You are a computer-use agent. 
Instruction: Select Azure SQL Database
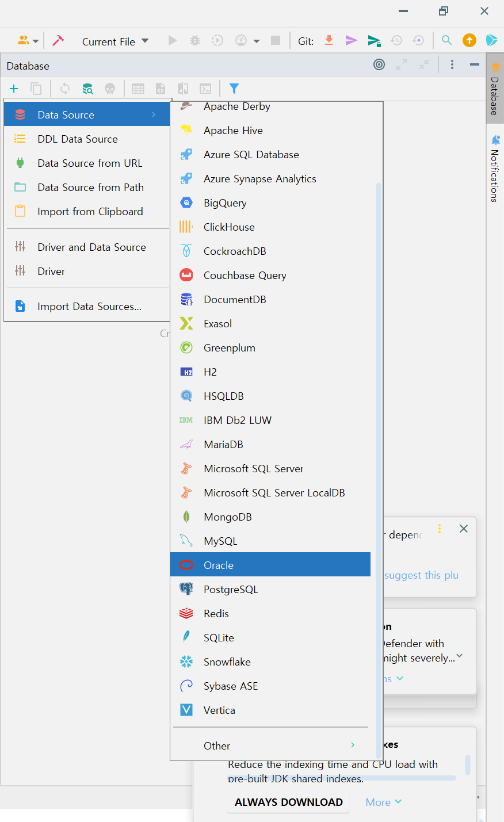[270, 155]
